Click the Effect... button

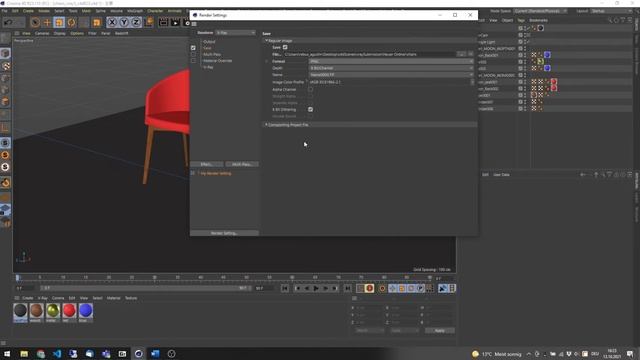click(207, 164)
